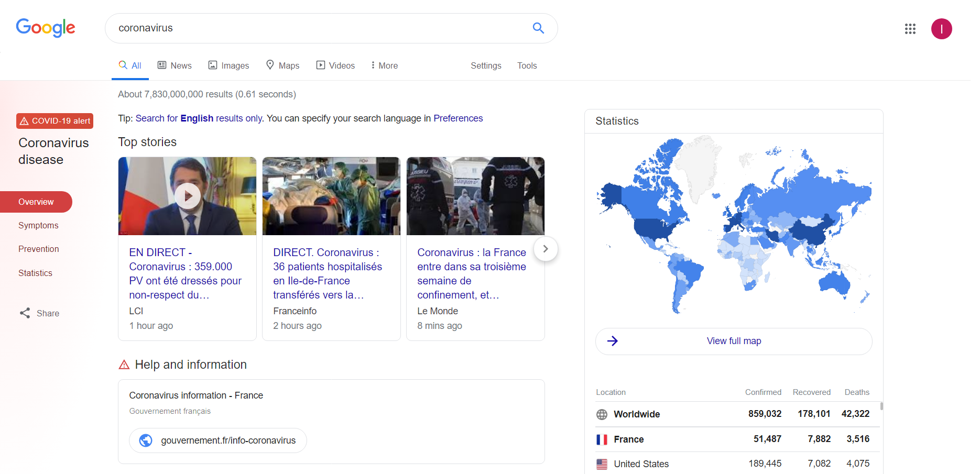Expand the More search options menu

point(384,65)
